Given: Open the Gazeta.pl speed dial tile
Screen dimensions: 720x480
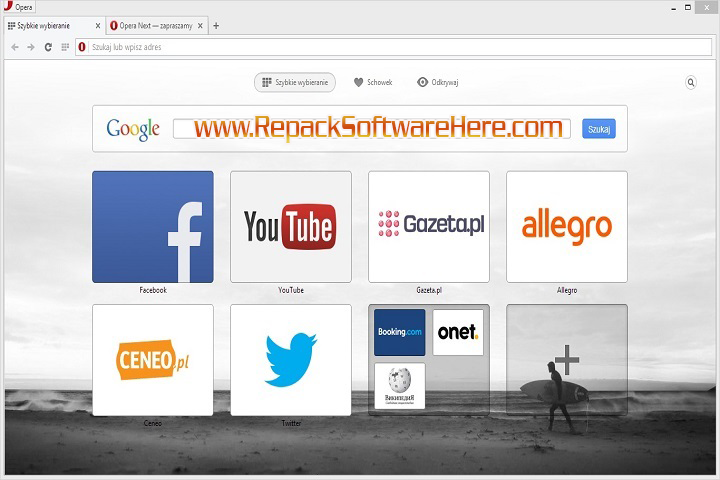Looking at the screenshot, I should pos(429,227).
